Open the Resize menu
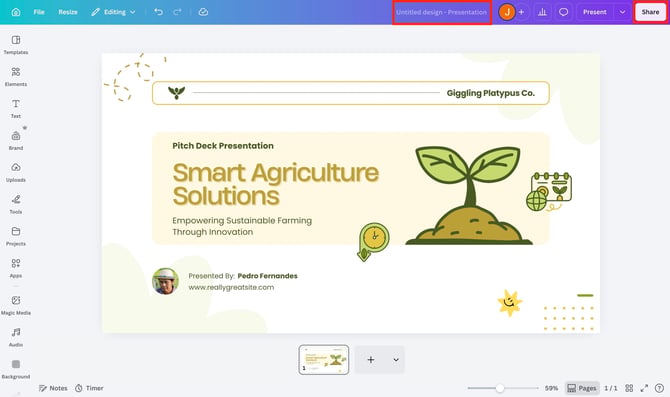 [x=68, y=12]
